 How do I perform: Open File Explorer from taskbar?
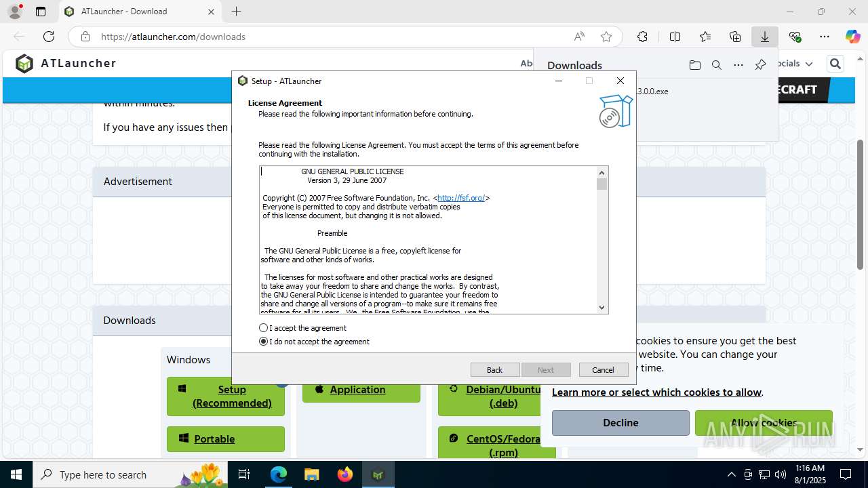pos(311,474)
